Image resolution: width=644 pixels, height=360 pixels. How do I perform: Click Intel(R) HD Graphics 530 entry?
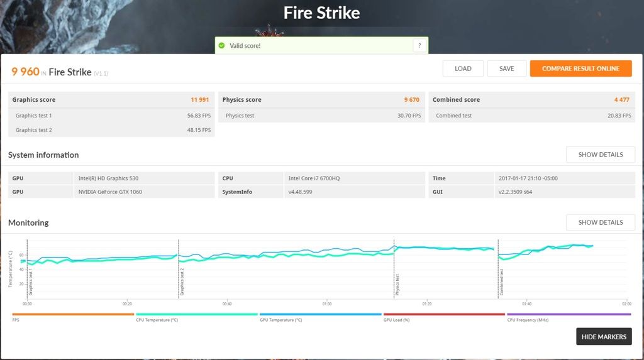click(108, 178)
